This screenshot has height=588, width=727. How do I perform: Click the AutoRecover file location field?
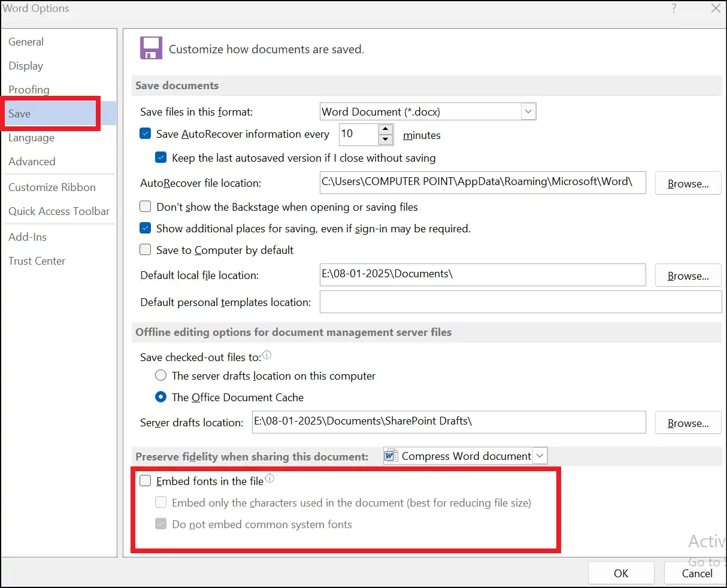tap(483, 182)
